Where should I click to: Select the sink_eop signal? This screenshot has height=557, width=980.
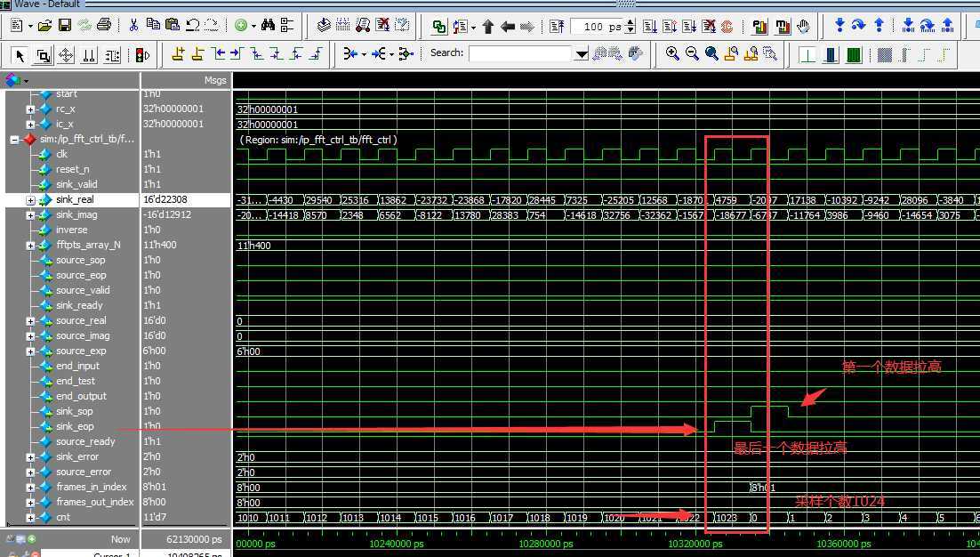click(x=75, y=426)
